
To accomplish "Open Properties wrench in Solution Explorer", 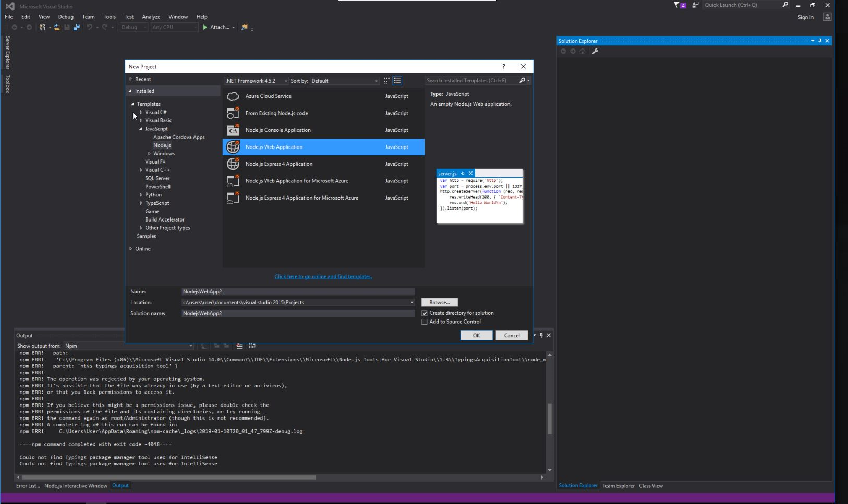I will (595, 51).
